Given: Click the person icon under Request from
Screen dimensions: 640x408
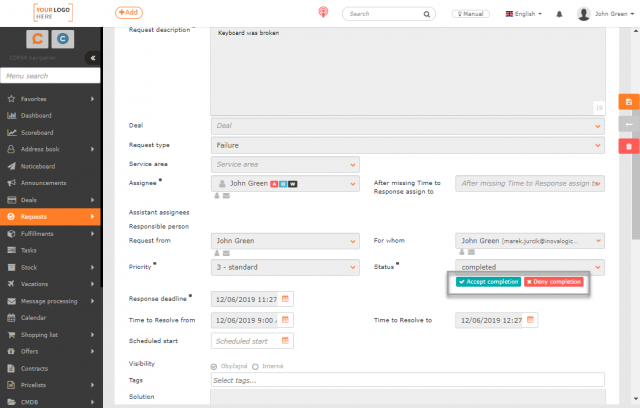Looking at the screenshot, I should [217, 253].
